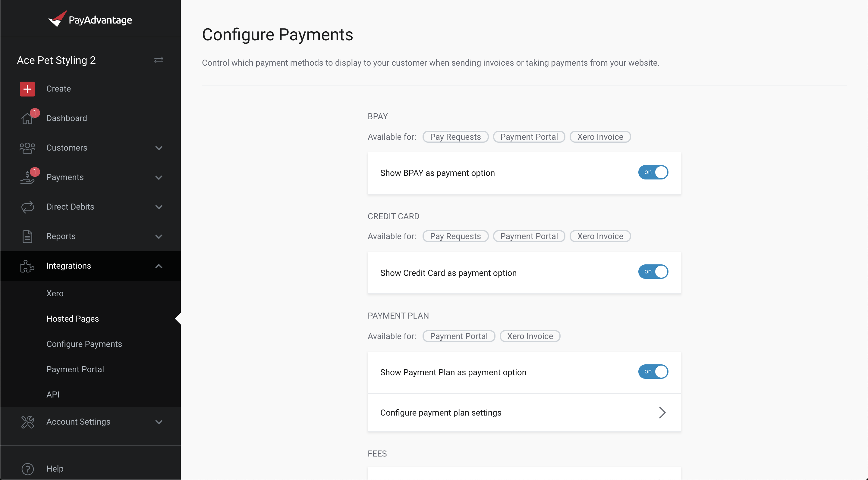Screen dimensions: 868x480
Task: Click the 'CREDIT CARD' section heading
Action: point(394,216)
